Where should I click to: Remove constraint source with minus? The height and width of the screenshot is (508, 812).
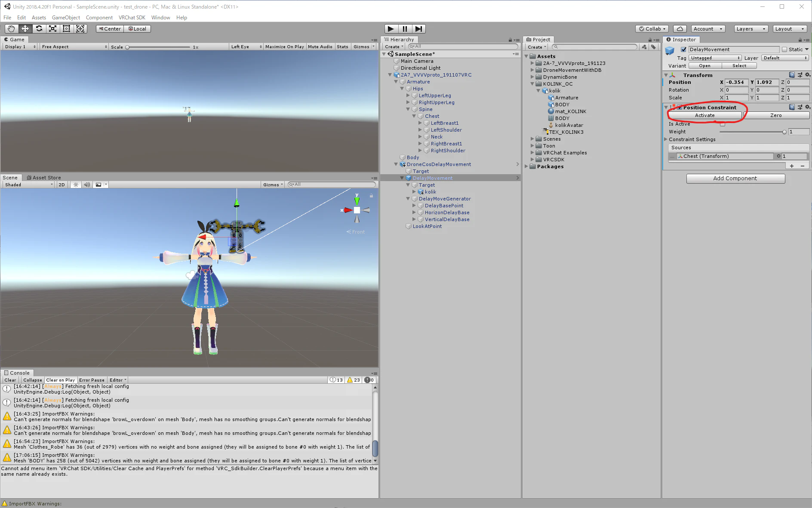click(802, 166)
